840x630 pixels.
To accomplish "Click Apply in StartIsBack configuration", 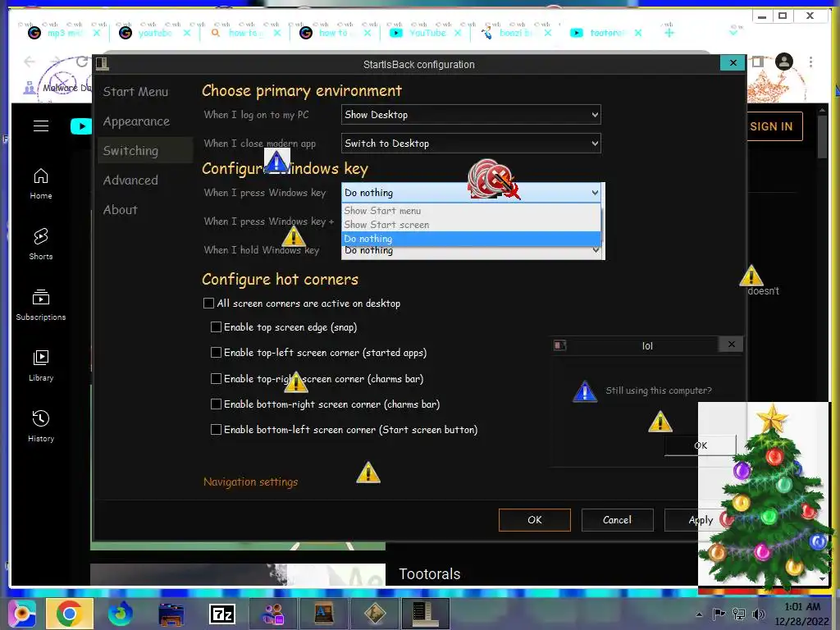I will [x=700, y=519].
